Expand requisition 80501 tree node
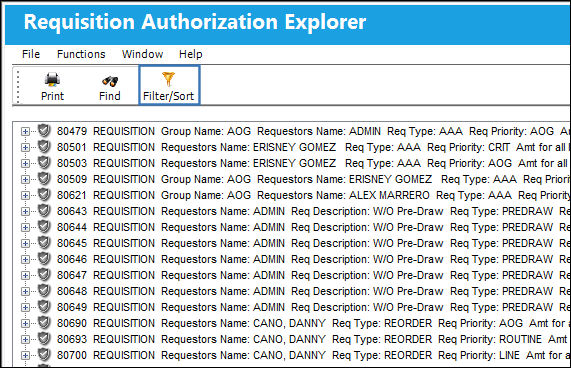Viewport: 571px width, 368px height. (x=25, y=147)
